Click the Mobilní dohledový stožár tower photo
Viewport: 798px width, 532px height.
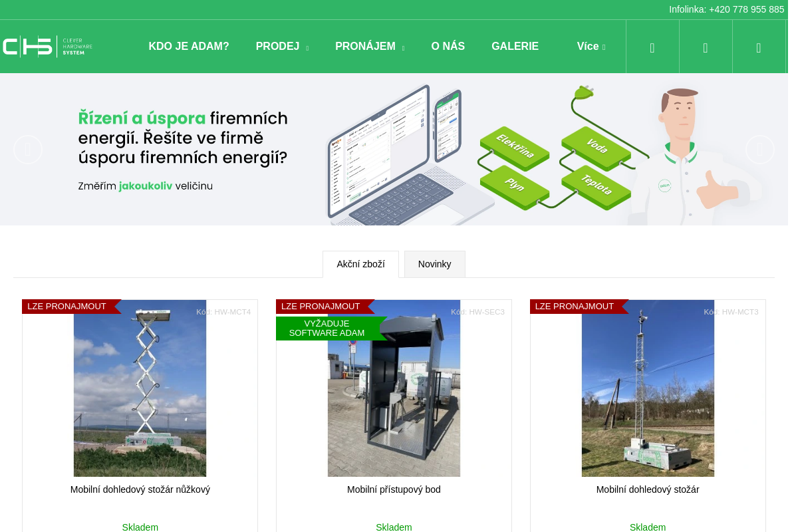coord(648,392)
